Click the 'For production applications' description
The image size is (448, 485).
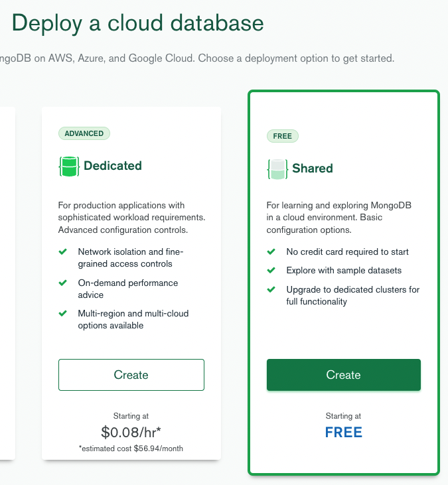131,218
